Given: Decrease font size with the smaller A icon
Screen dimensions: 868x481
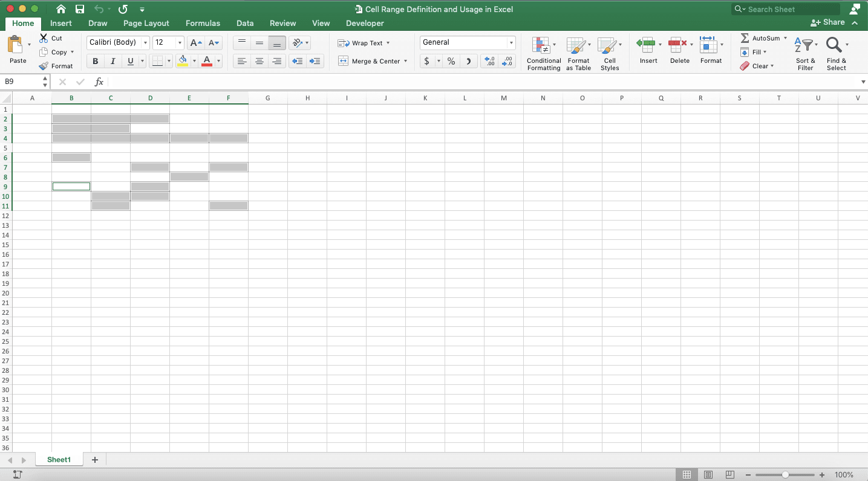Looking at the screenshot, I should click(214, 43).
